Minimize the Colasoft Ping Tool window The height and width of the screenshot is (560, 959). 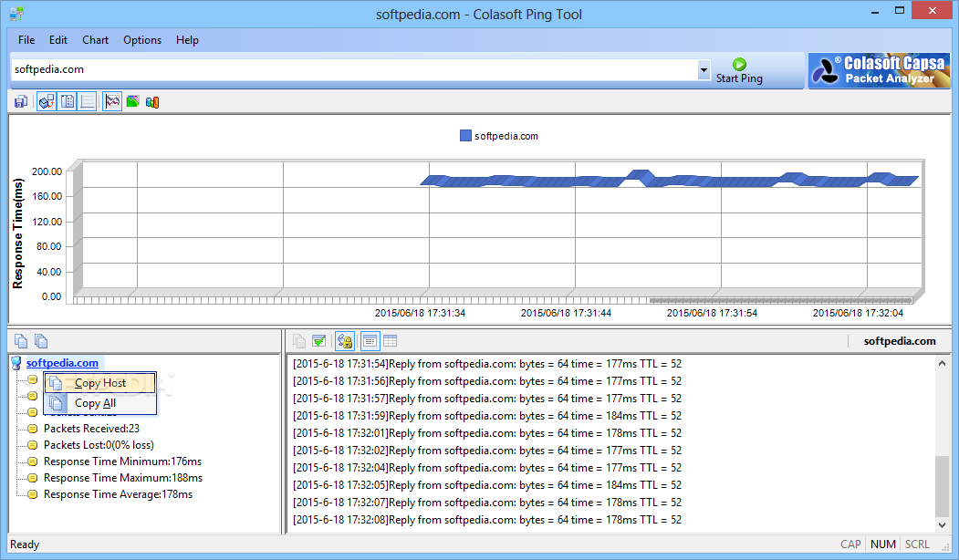[x=875, y=10]
